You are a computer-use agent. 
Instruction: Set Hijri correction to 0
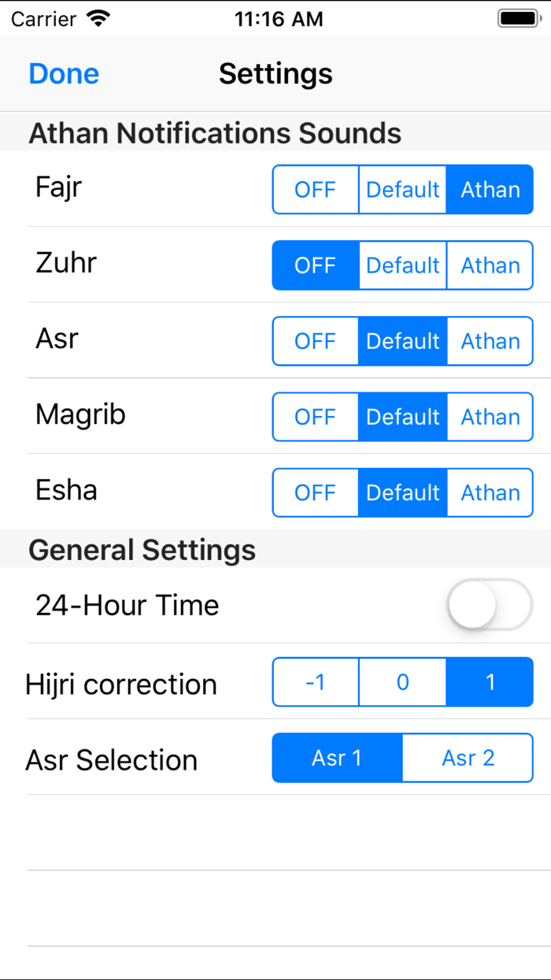(402, 682)
